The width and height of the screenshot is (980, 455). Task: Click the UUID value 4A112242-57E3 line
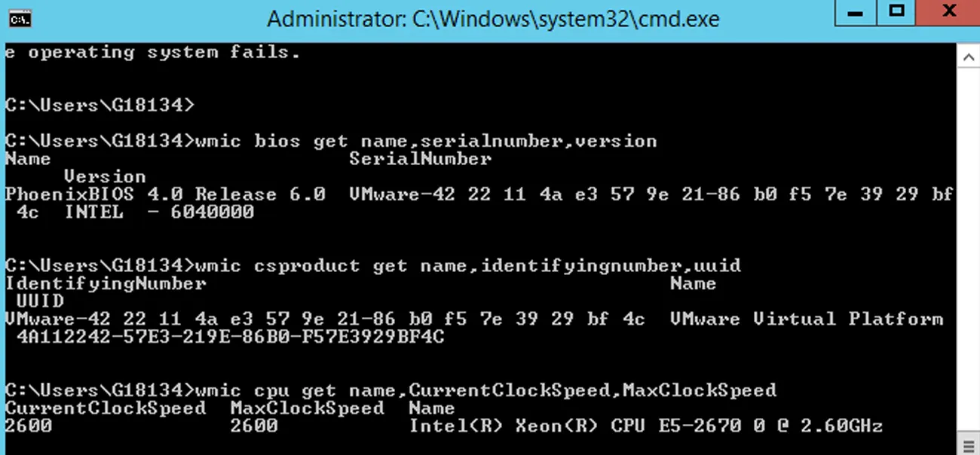(x=230, y=337)
